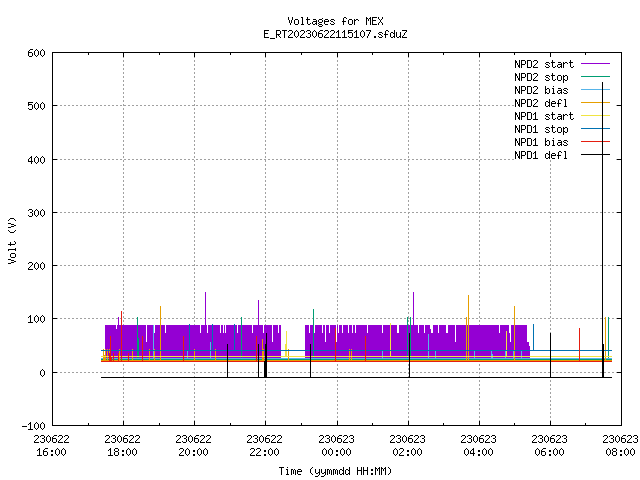Click the 500 y-axis tick label

[36, 106]
